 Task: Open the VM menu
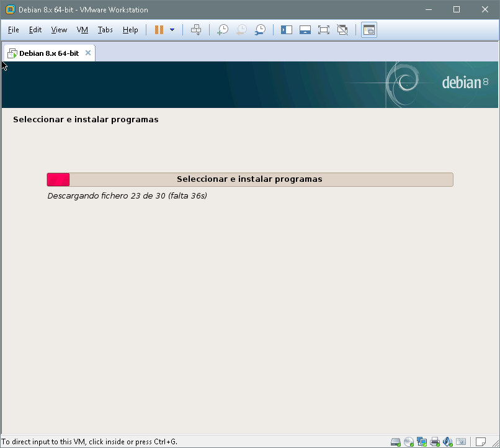[82, 30]
